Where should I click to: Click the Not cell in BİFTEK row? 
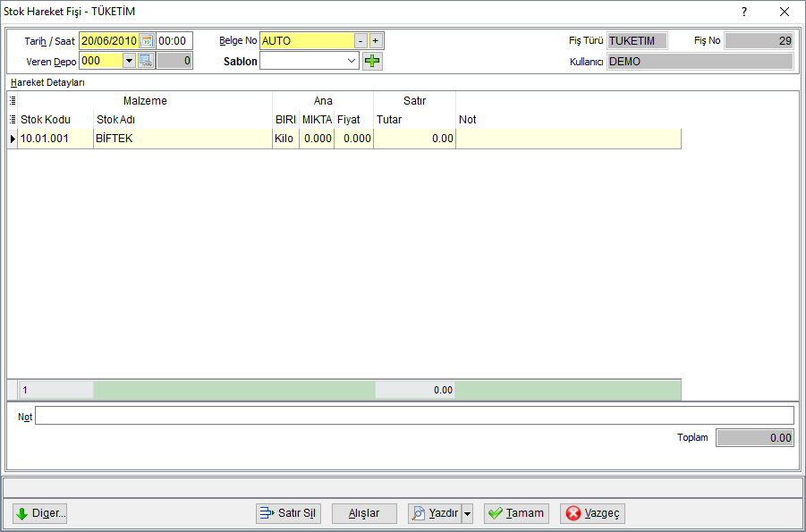(569, 139)
